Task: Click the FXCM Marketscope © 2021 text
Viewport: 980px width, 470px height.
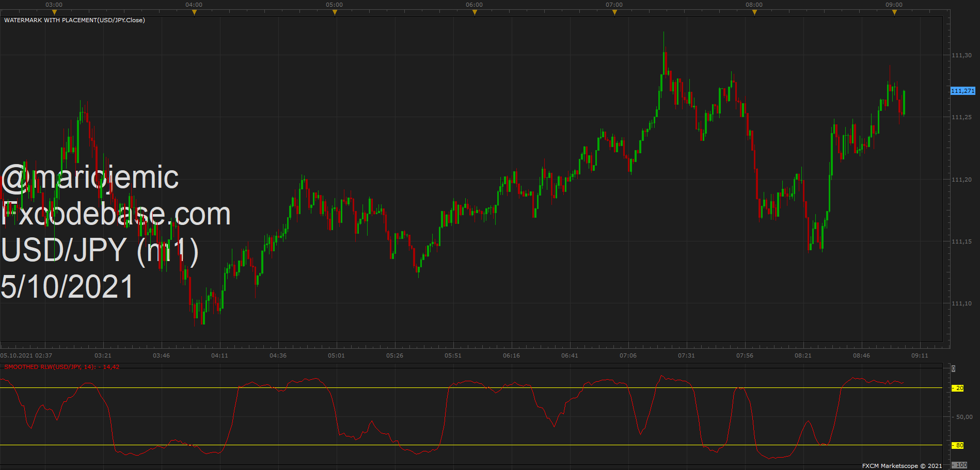Action: 902,466
